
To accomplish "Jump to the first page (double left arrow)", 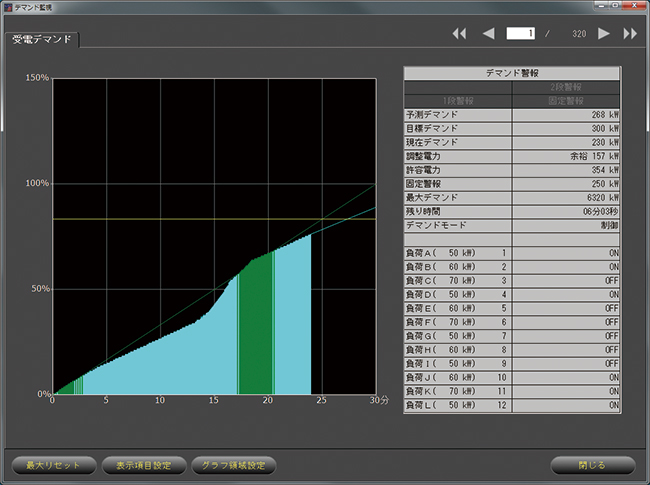I will [x=459, y=34].
